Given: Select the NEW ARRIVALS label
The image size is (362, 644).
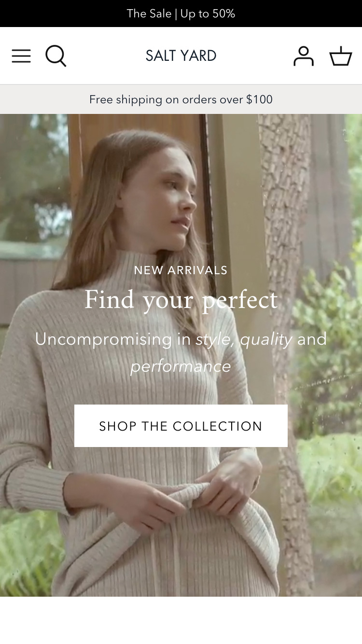Looking at the screenshot, I should [181, 270].
